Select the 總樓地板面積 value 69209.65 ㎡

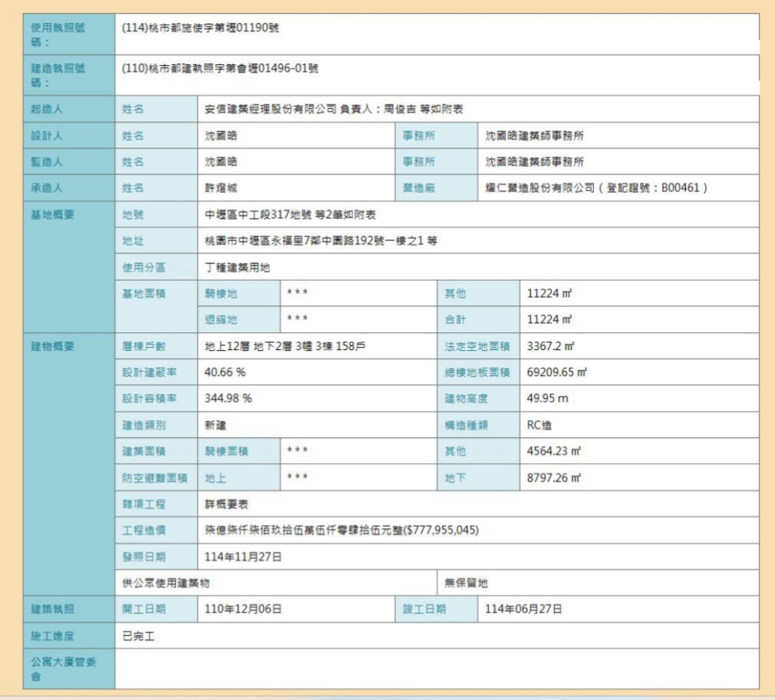point(556,372)
